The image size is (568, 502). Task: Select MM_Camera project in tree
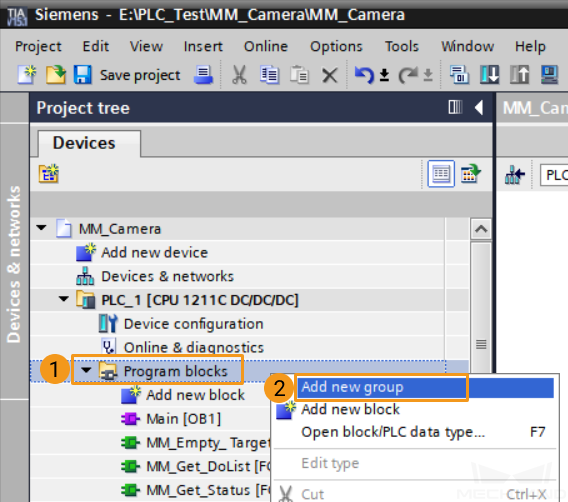[x=120, y=229]
